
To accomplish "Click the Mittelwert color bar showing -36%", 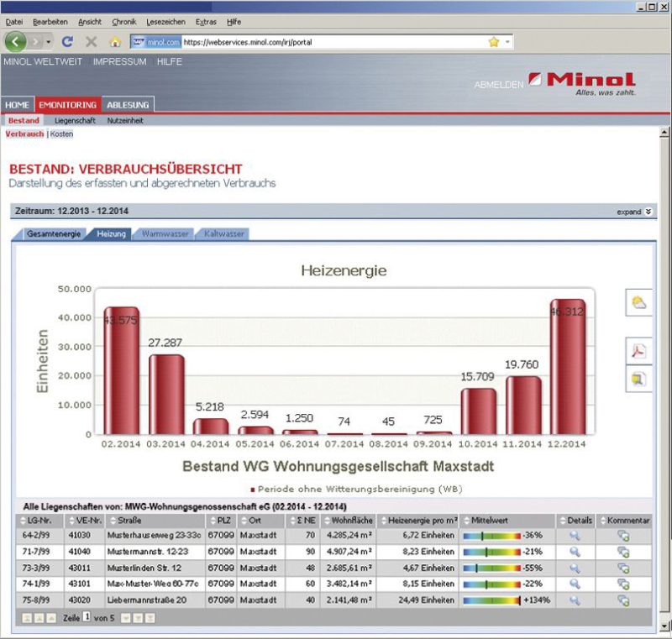I will [x=492, y=536].
